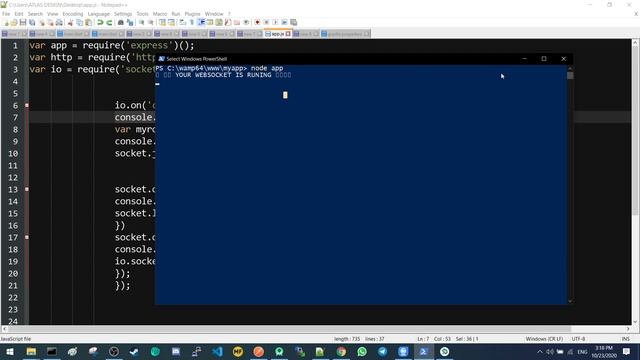Toggle the monitoring eye toolbar icon
The image size is (640, 360).
246,22
